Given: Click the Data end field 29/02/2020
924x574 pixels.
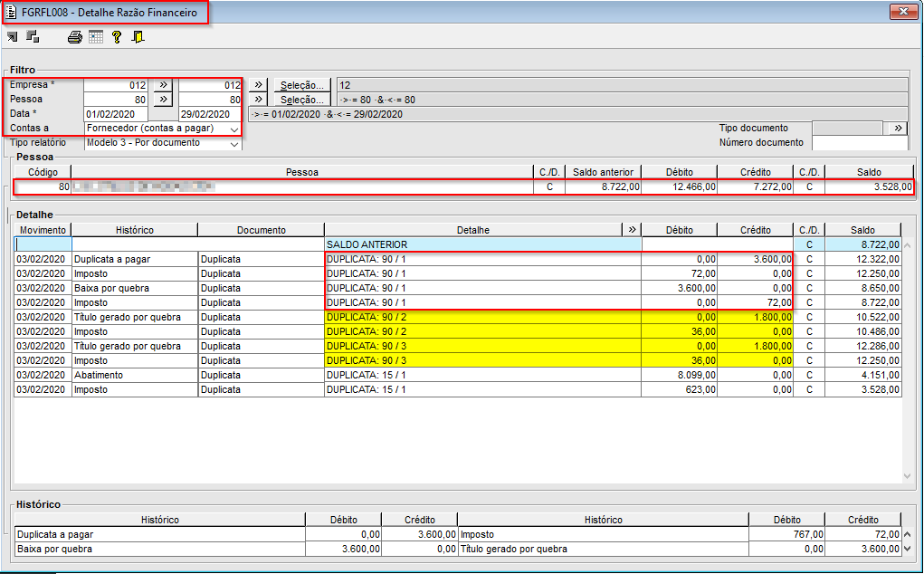Looking at the screenshot, I should click(210, 114).
